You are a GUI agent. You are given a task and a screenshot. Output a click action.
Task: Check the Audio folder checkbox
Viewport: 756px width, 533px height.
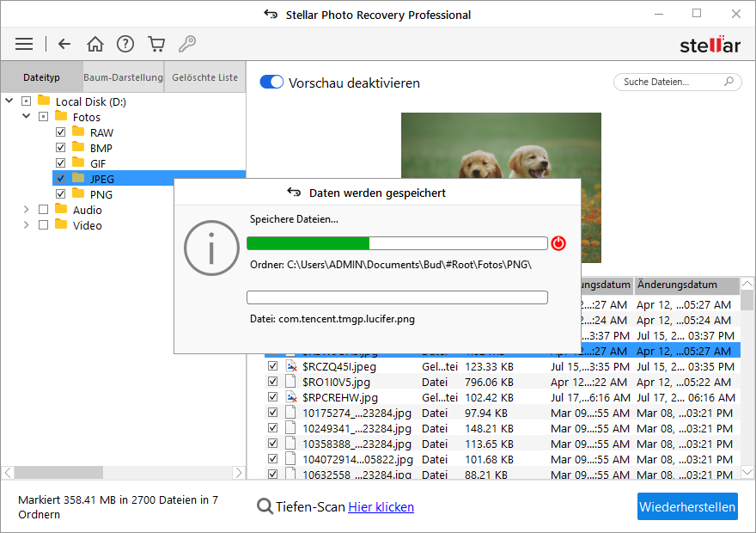[x=43, y=210]
